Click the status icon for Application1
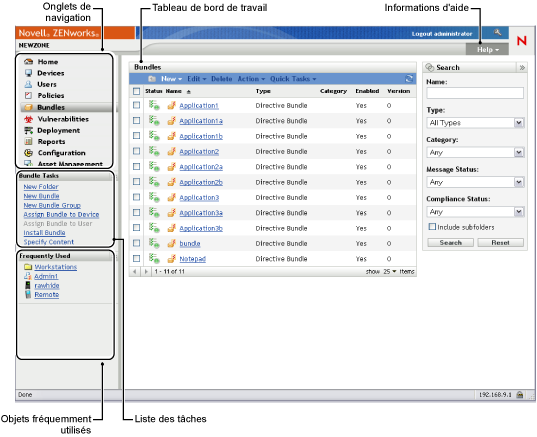 pos(154,105)
